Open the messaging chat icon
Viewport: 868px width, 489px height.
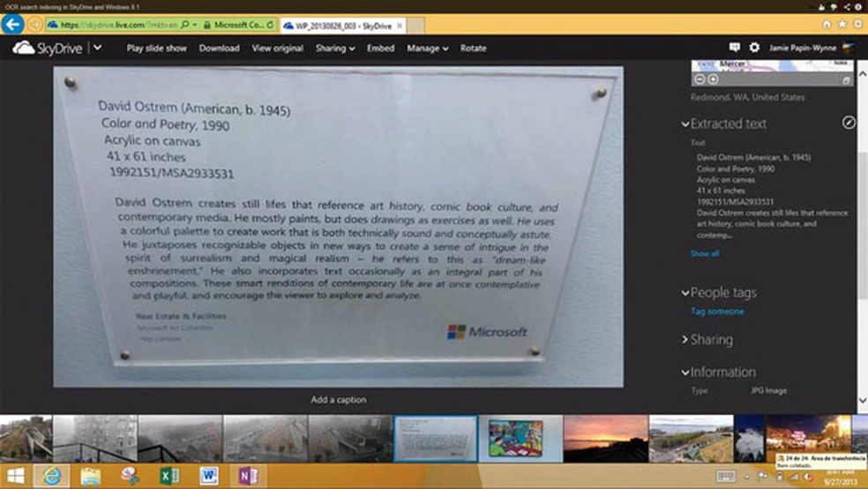pyautogui.click(x=735, y=48)
